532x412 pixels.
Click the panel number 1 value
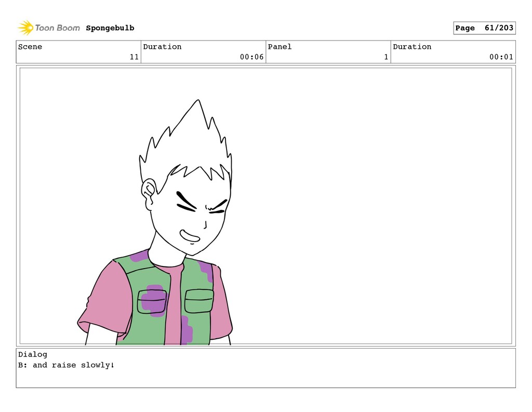[x=386, y=57]
